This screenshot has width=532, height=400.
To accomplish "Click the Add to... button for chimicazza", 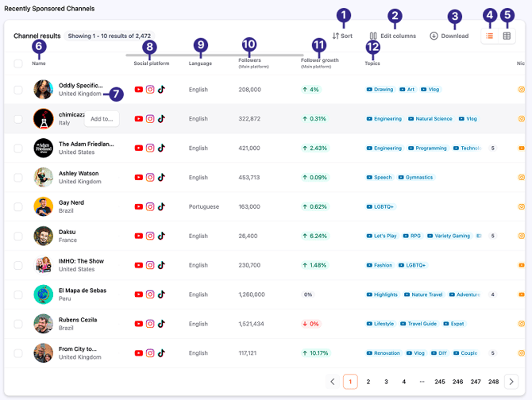I will click(x=102, y=119).
